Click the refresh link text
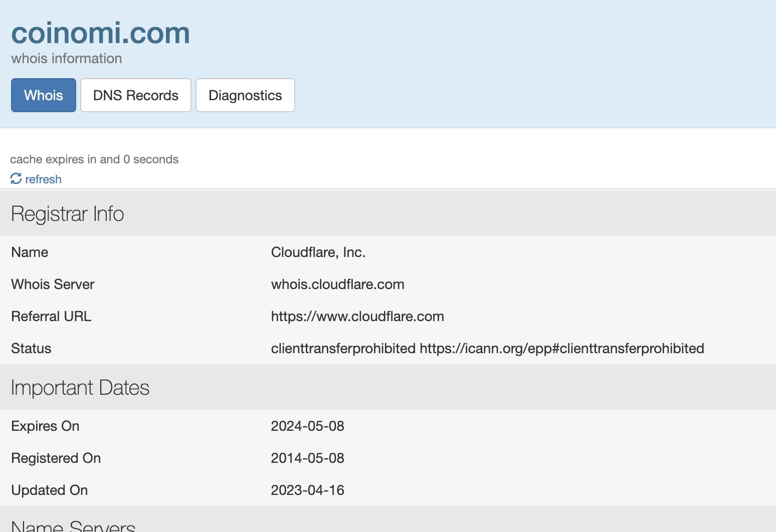The height and width of the screenshot is (532, 776). 43,179
